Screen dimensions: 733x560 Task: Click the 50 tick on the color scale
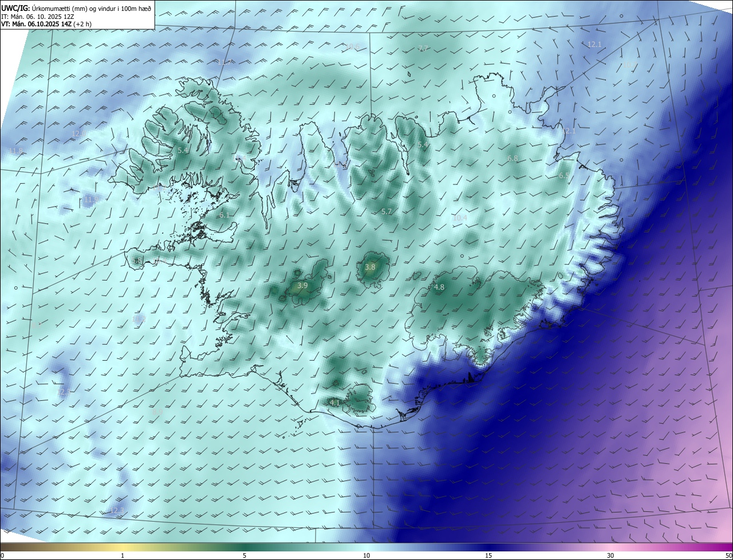[x=728, y=555]
